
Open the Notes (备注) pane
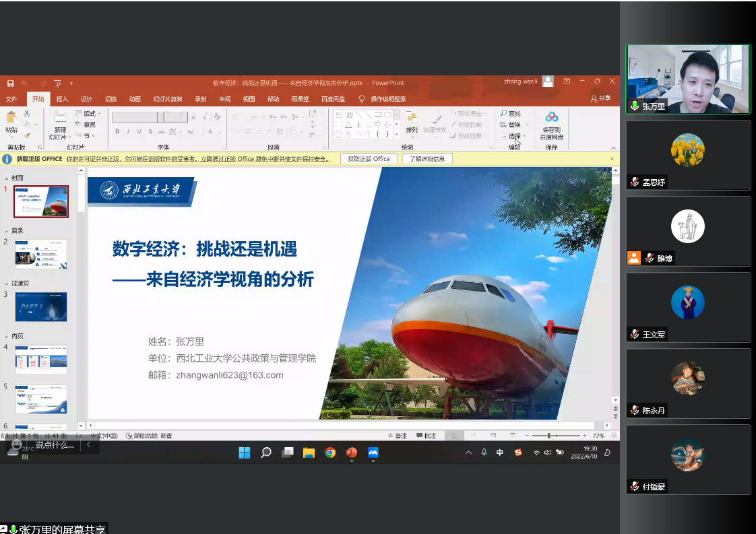[398, 436]
